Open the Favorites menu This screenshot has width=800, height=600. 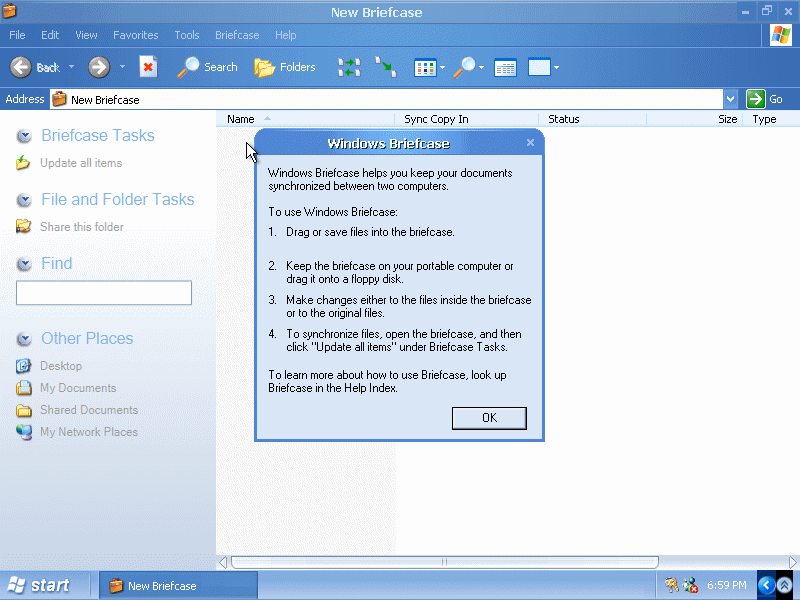135,35
